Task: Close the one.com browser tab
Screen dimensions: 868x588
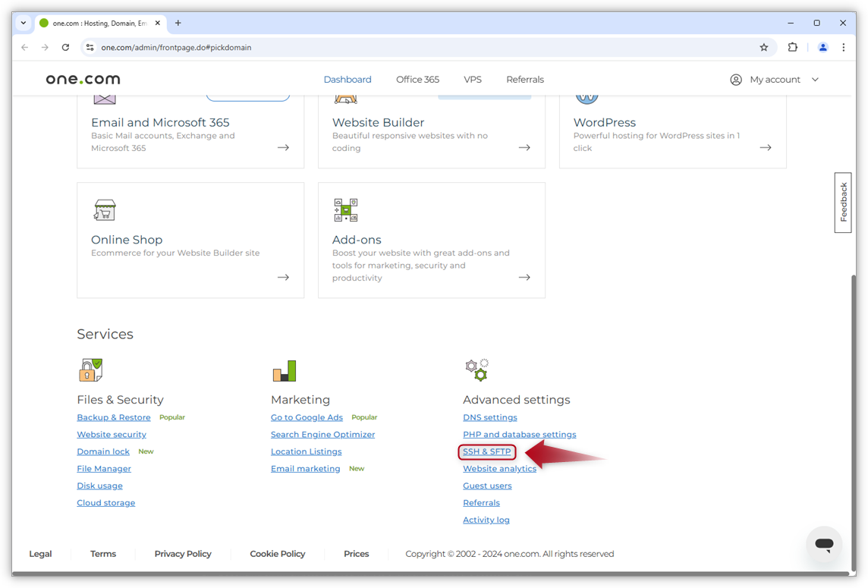Action: [158, 24]
